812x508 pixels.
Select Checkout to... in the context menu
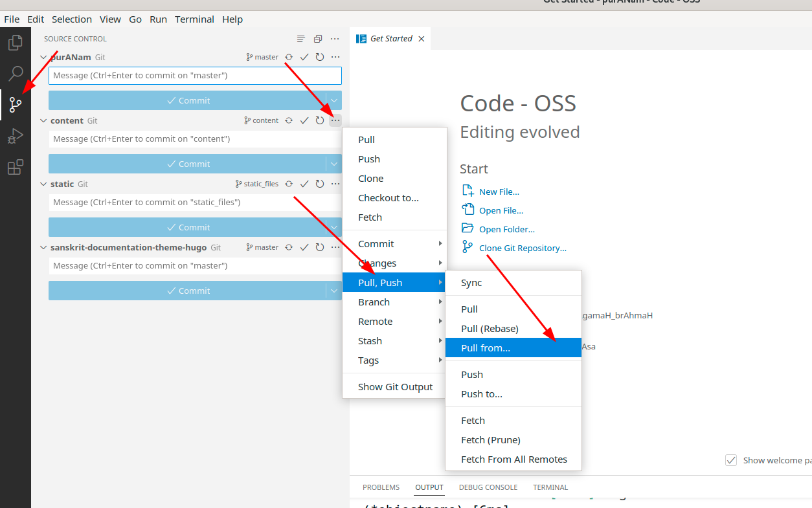point(394,198)
